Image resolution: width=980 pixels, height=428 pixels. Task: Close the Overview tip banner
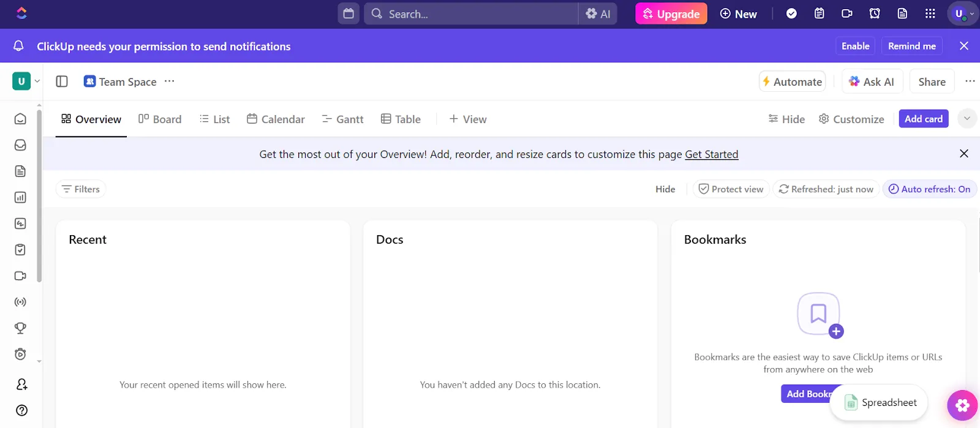tap(964, 154)
